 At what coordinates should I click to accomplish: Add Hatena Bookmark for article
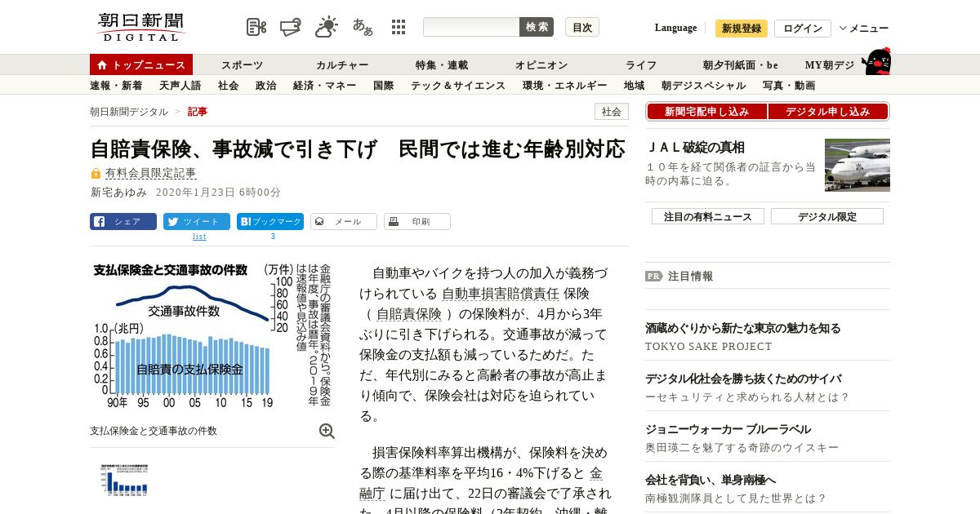point(270,221)
